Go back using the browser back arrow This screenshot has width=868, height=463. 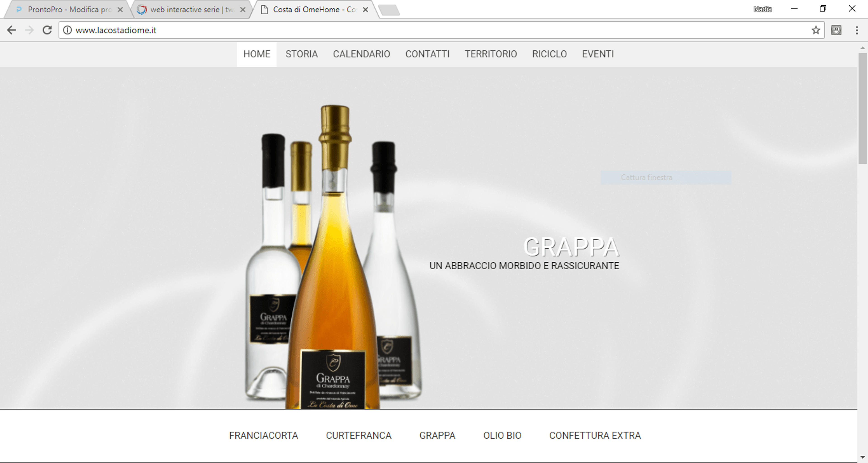point(12,30)
